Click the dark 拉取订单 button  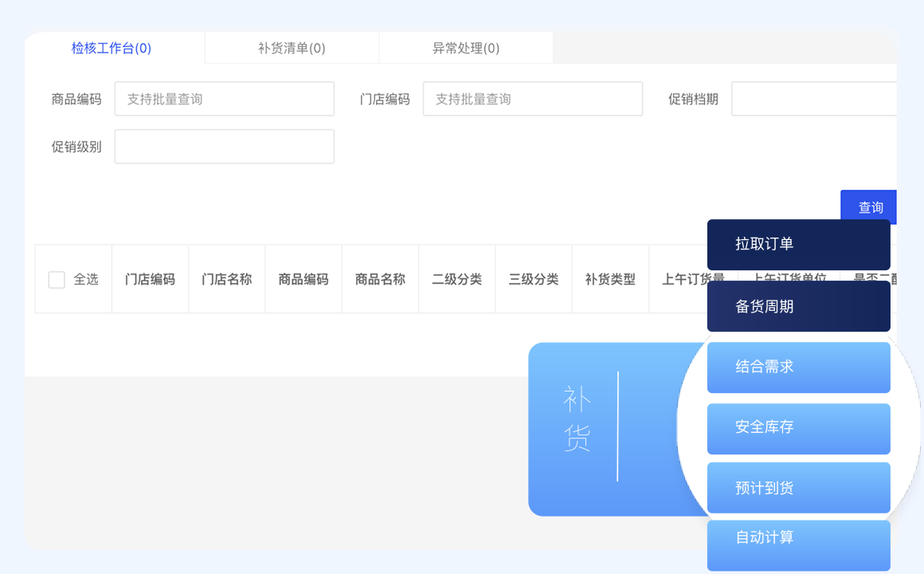tap(798, 245)
